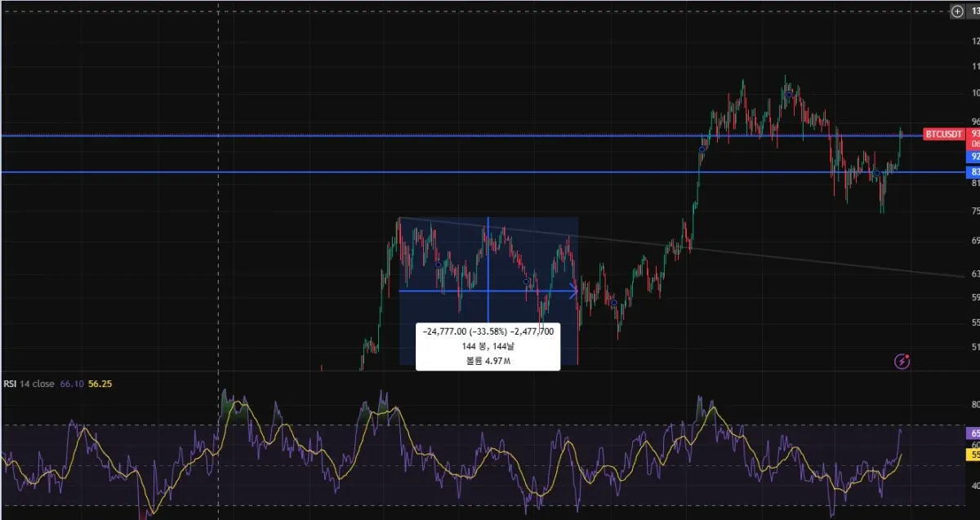Click the yellow 56.25 moving average value
980x520 pixels.
100,384
